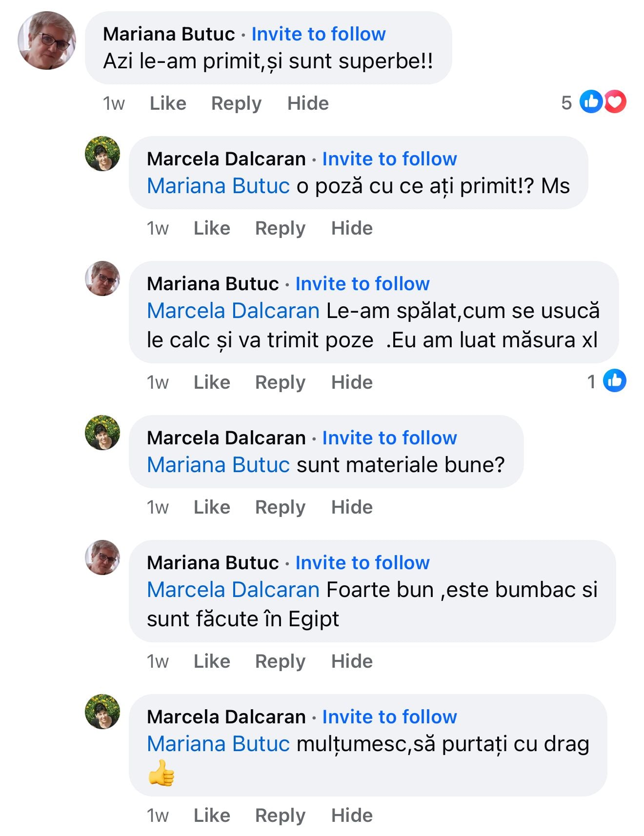Open Mariana Butuc's avatar beside "Foarte bun" reply
644x836 pixels.
102,557
